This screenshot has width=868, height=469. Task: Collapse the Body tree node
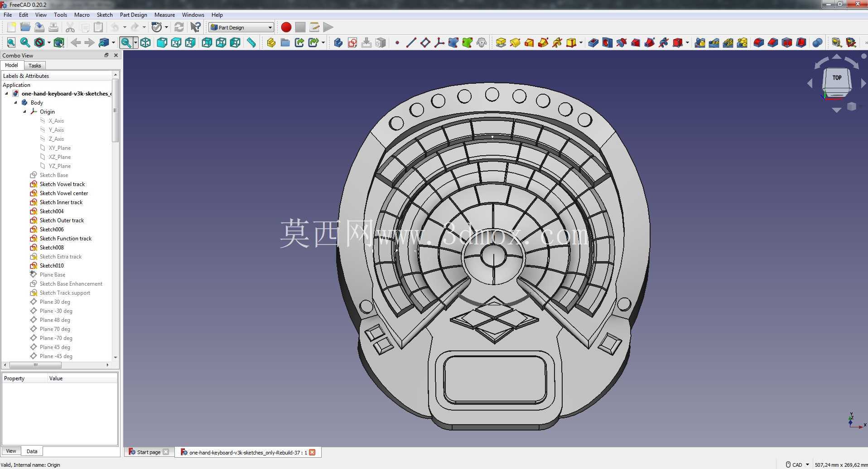pyautogui.click(x=15, y=103)
